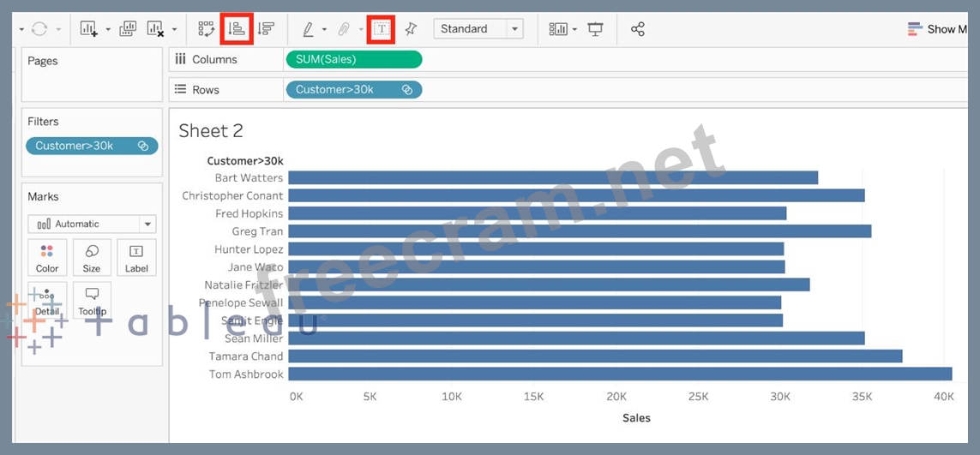Click the Highlight pen icon
This screenshot has height=455, width=980.
pos(308,29)
